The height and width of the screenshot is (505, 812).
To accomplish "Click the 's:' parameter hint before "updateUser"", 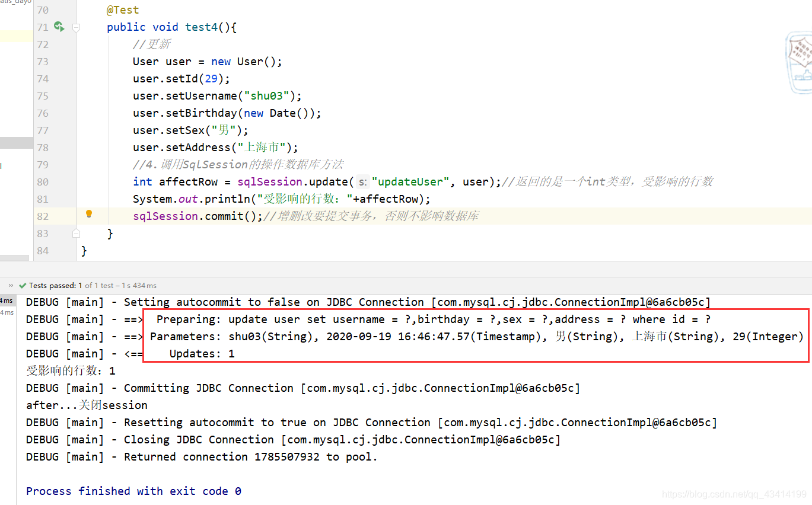I will tap(363, 182).
